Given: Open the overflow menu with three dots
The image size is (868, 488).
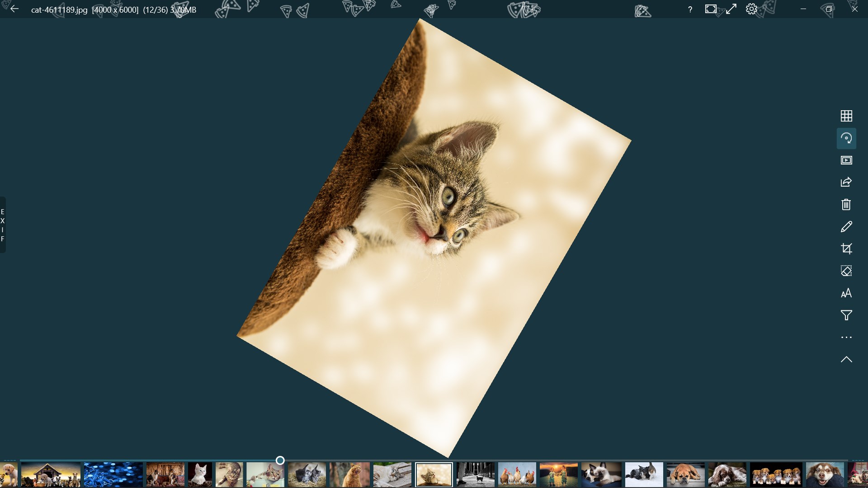Looking at the screenshot, I should [846, 337].
